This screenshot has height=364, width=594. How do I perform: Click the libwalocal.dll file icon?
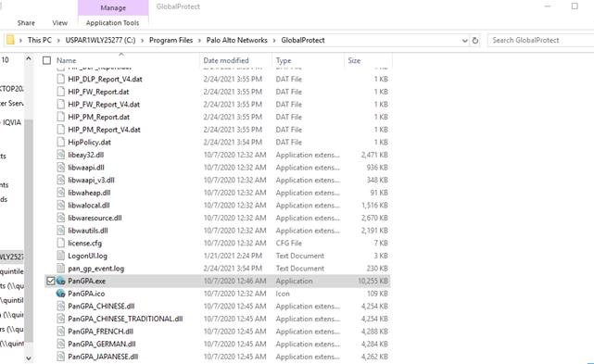coord(60,206)
